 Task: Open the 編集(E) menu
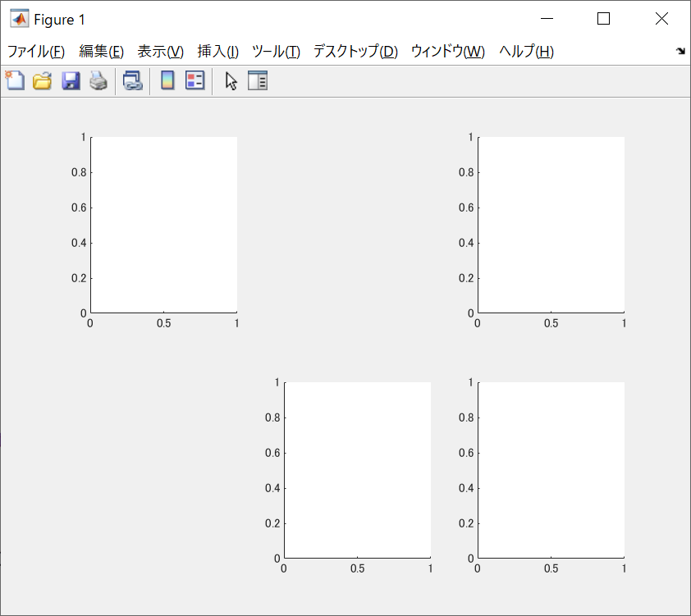pos(102,52)
